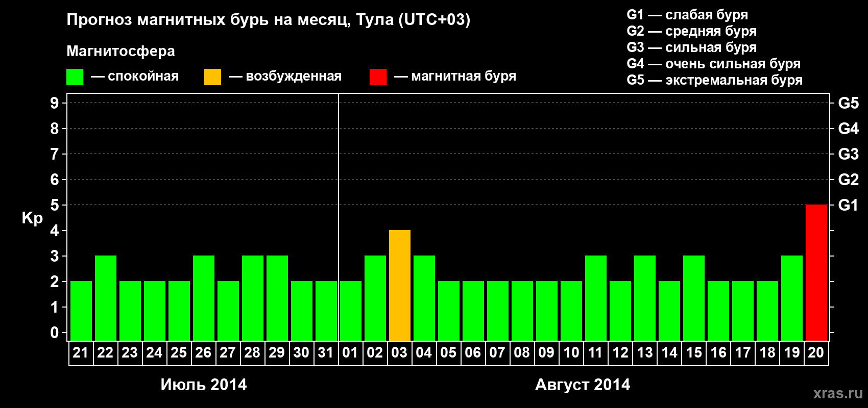Select the green bar for July 22

point(105,298)
